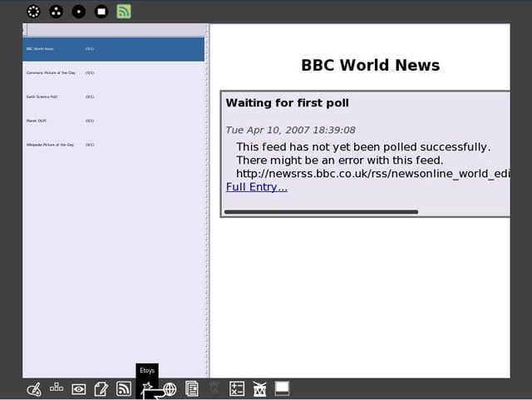Image resolution: width=532 pixels, height=400 pixels.
Task: Open the neighborhood (mesh) zoom view
Action: [33, 12]
